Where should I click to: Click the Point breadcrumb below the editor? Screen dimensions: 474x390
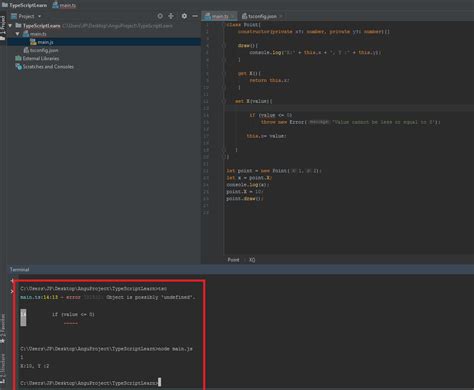tap(233, 260)
